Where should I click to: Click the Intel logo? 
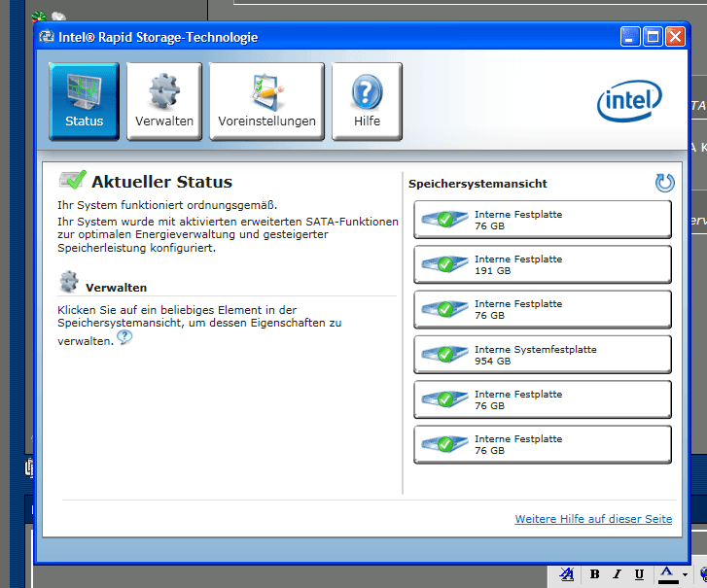(x=629, y=101)
